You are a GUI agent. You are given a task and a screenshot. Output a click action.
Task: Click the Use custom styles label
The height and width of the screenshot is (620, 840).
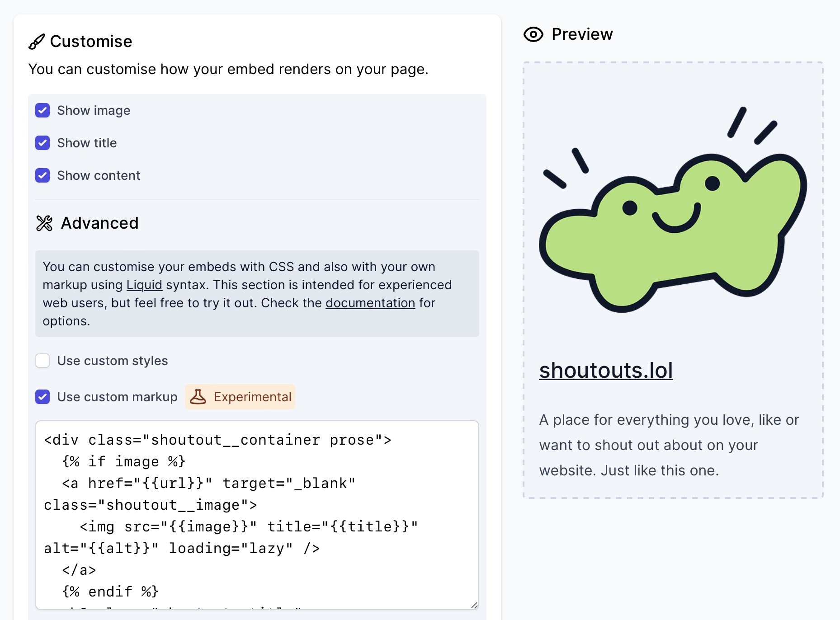pyautogui.click(x=113, y=361)
